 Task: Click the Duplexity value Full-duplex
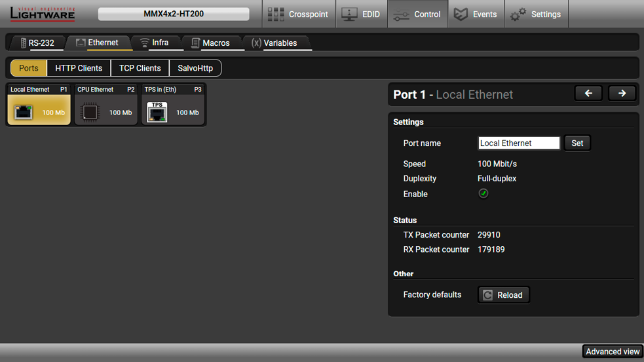[497, 179]
